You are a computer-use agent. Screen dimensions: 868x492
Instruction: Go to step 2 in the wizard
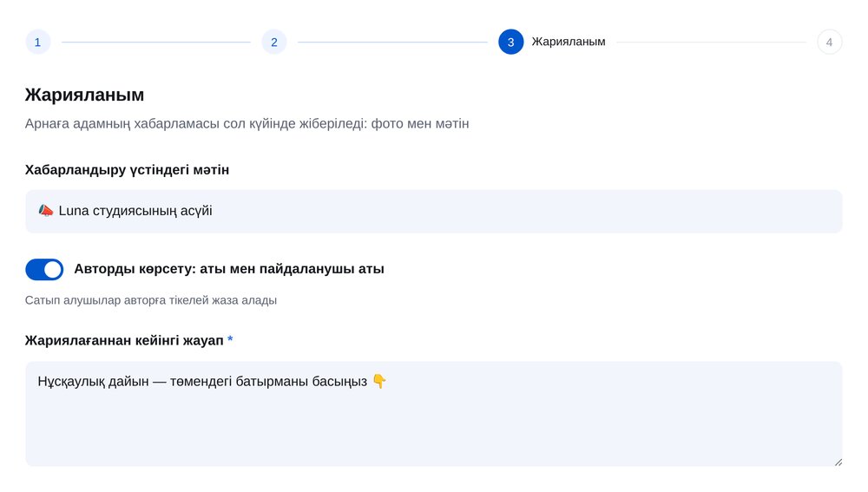click(x=274, y=42)
